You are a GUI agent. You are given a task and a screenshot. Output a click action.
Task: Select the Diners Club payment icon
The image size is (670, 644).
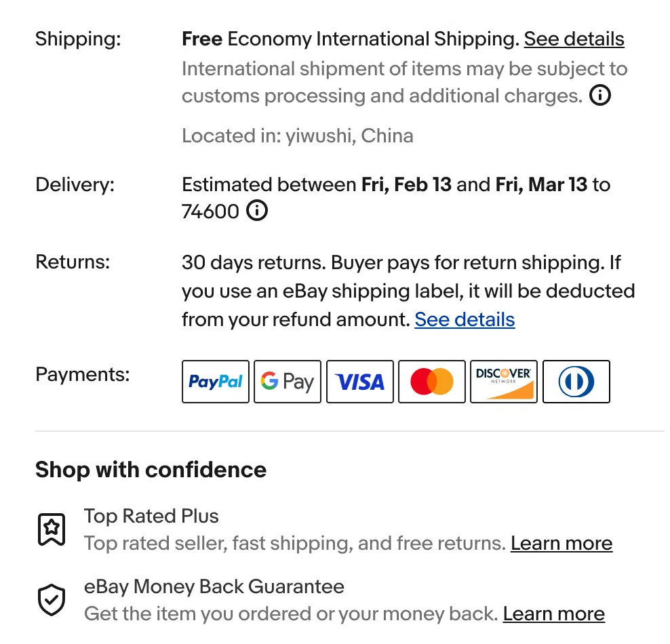click(576, 382)
